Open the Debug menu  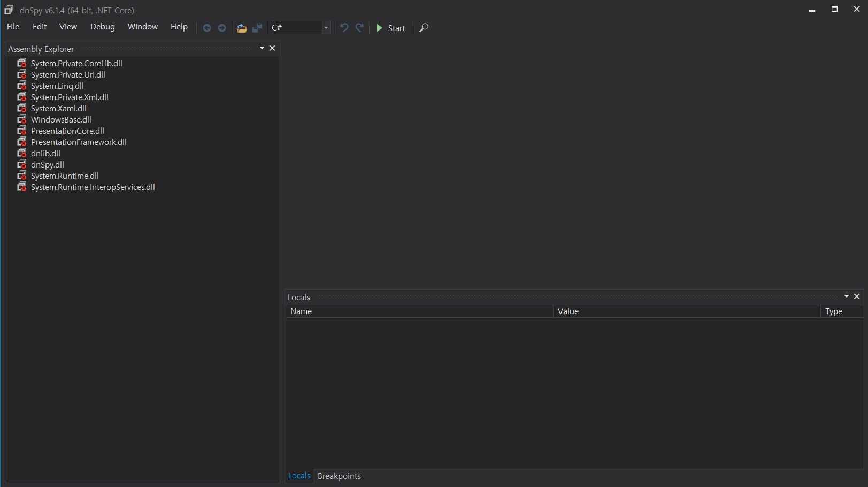tap(103, 27)
